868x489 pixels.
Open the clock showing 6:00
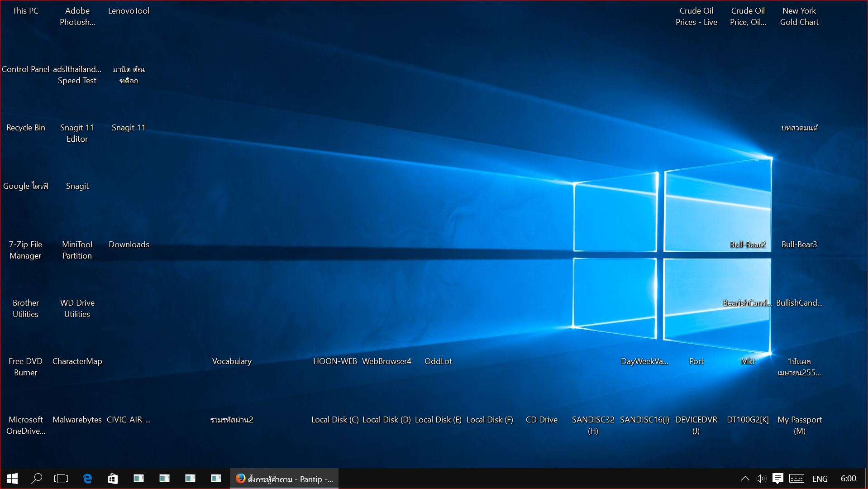(x=848, y=479)
